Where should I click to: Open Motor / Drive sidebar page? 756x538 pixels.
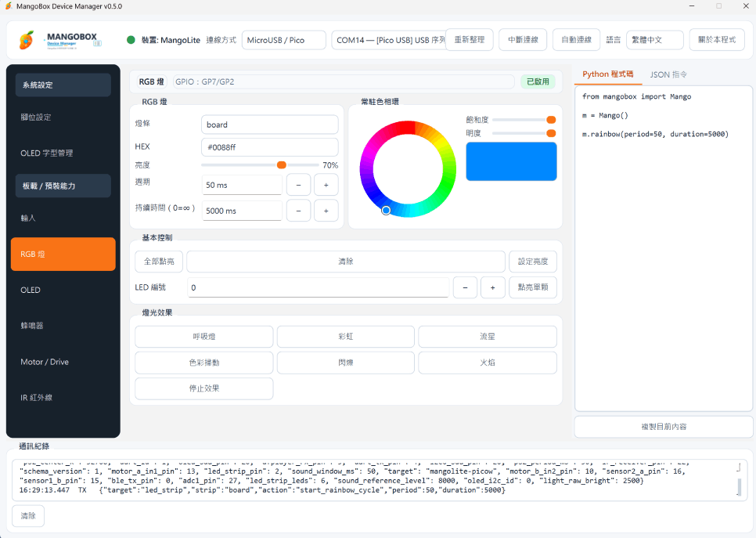click(x=63, y=362)
